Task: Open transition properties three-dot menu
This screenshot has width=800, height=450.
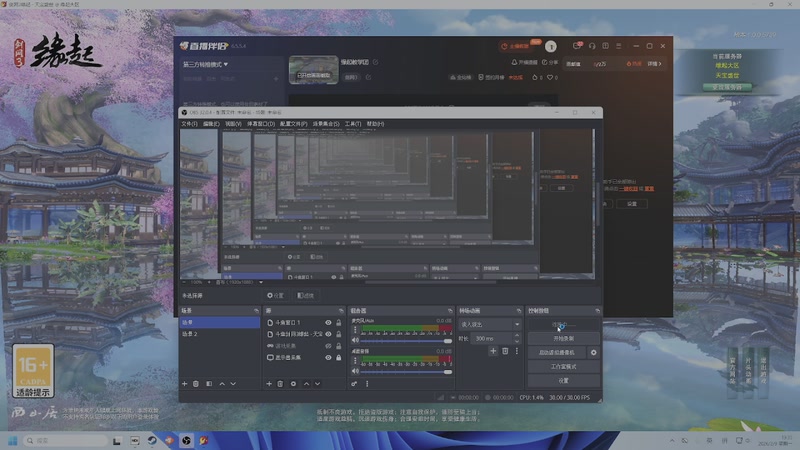Action: [517, 351]
